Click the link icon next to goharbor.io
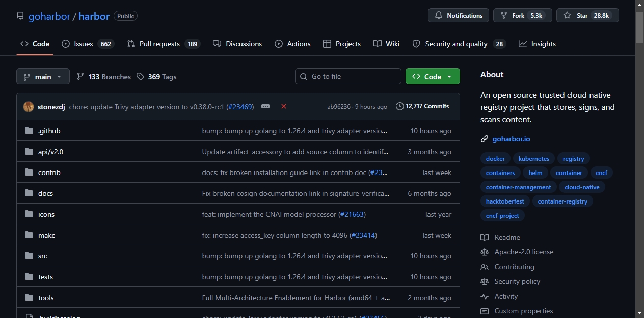 coord(485,139)
